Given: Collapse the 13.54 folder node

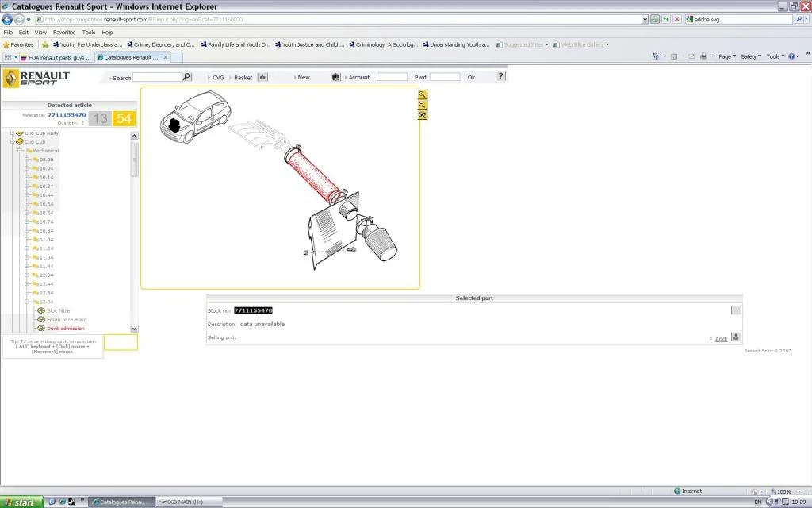Looking at the screenshot, I should (27, 302).
